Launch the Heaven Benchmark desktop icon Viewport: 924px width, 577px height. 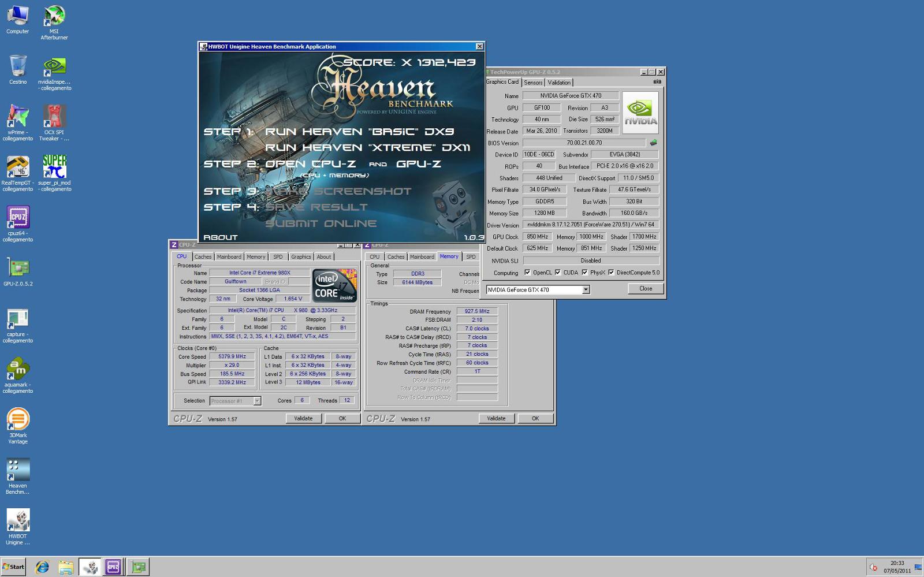pyautogui.click(x=18, y=477)
